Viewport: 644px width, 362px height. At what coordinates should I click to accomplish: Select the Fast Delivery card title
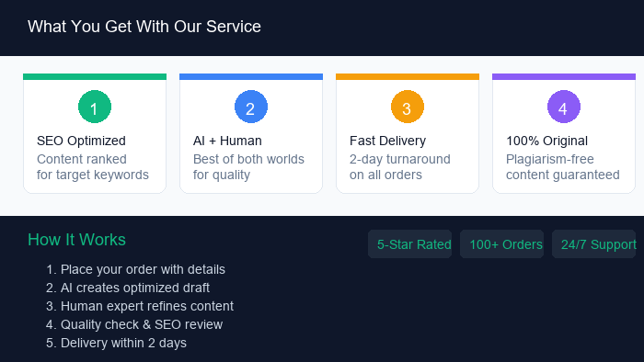tap(387, 141)
